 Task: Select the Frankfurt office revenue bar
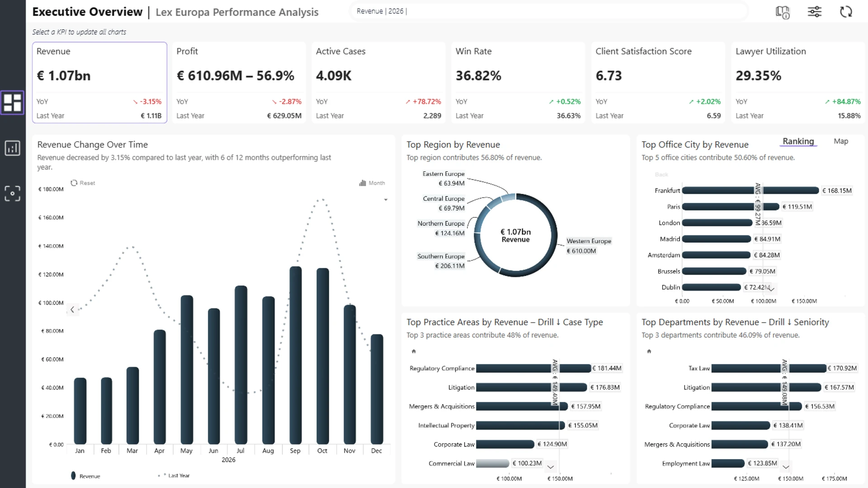750,191
